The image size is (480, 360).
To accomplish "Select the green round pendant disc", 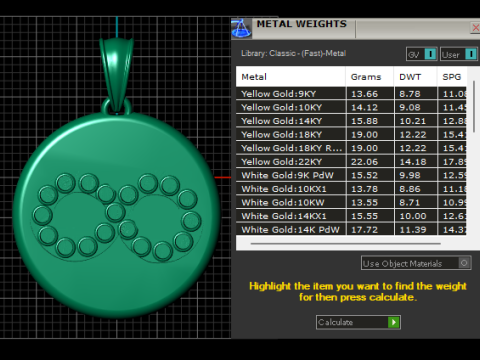I will click(117, 215).
